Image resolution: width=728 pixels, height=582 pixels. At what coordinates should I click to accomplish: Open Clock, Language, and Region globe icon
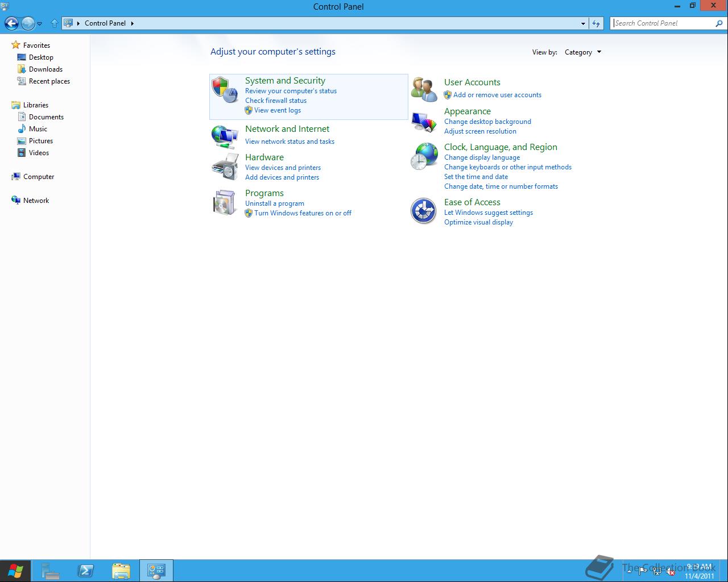pos(424,156)
